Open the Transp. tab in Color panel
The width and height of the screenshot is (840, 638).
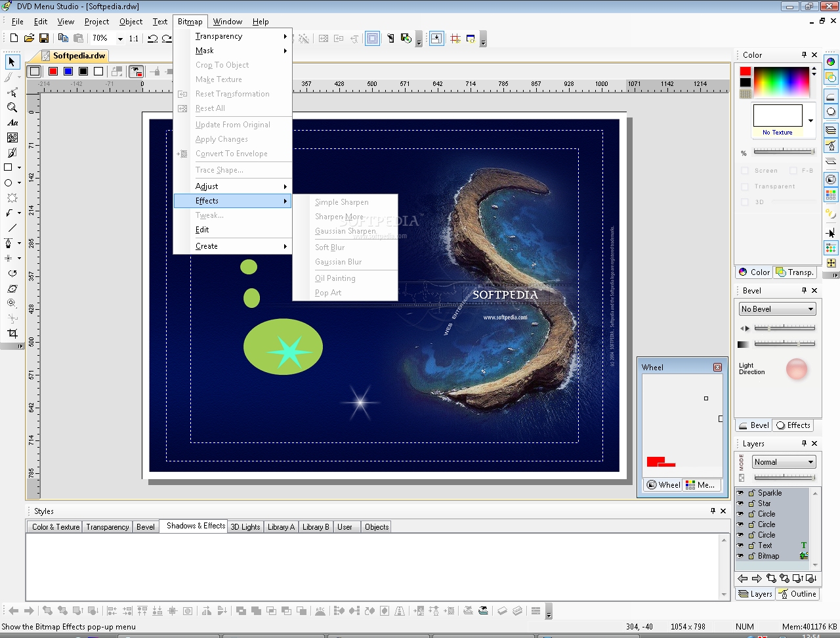[x=795, y=272]
